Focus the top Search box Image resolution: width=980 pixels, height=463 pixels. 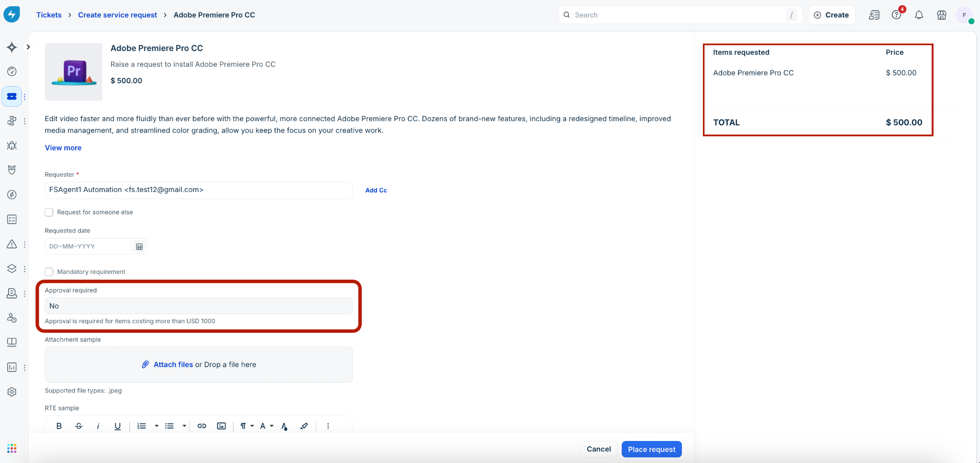pos(680,15)
